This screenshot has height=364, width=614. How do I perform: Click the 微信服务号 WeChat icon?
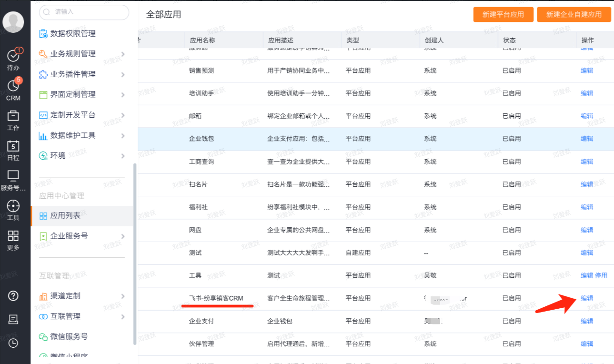(x=43, y=336)
